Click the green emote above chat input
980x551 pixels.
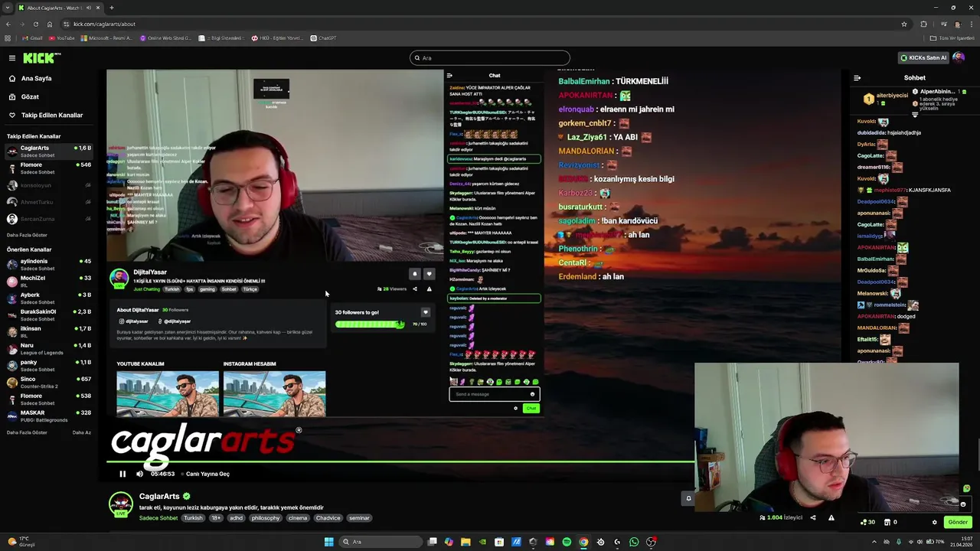(x=966, y=488)
